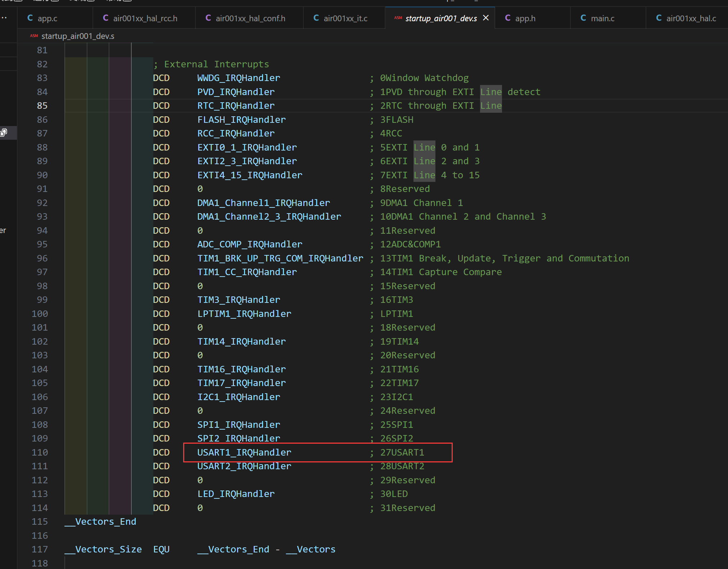Viewport: 728px width, 569px height.
Task: Click DCD on the TIM3_IRQHandler line
Action: click(x=161, y=300)
